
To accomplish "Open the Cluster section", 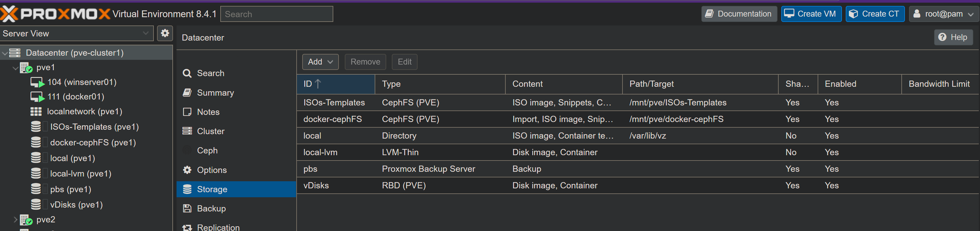I will pyautogui.click(x=236, y=131).
